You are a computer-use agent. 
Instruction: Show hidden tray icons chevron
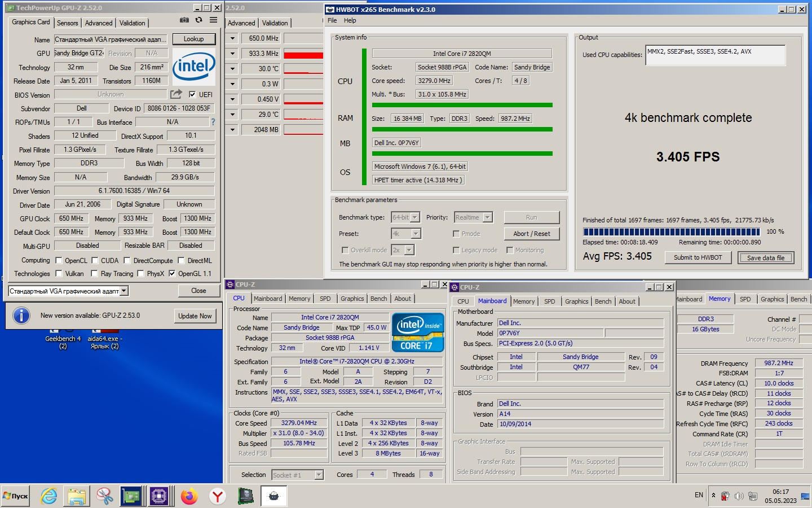click(x=713, y=496)
